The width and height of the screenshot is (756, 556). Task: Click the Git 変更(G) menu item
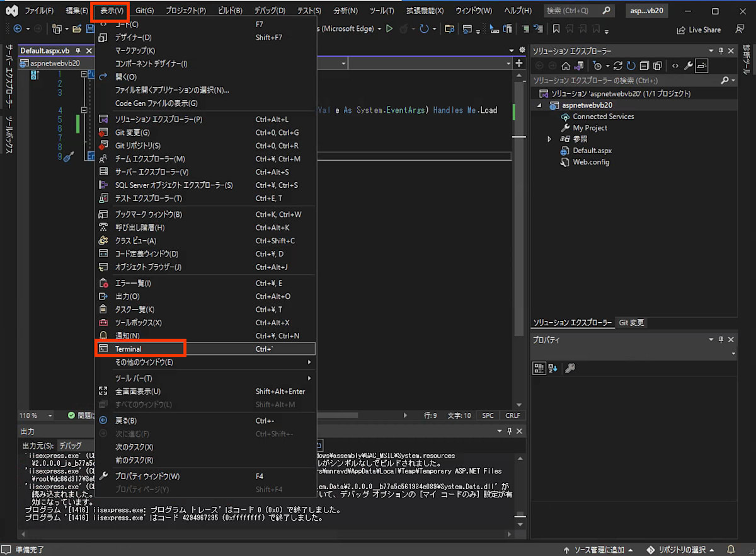(x=205, y=132)
